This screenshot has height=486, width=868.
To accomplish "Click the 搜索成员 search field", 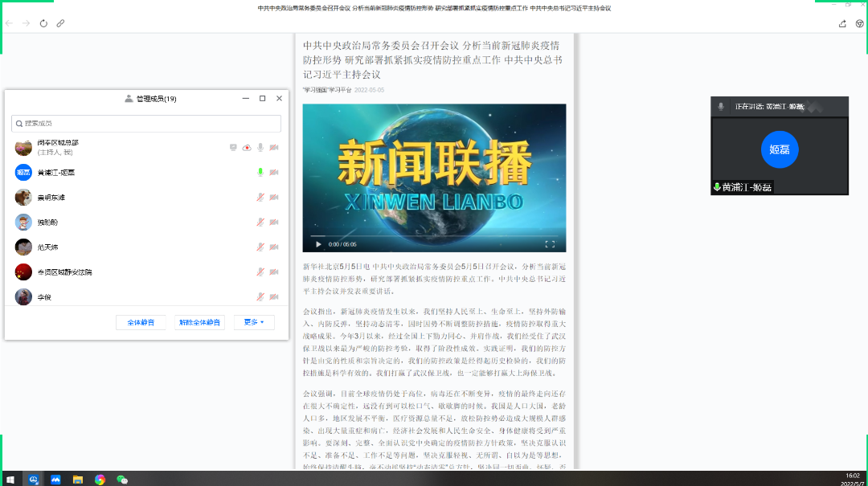I will 146,124.
